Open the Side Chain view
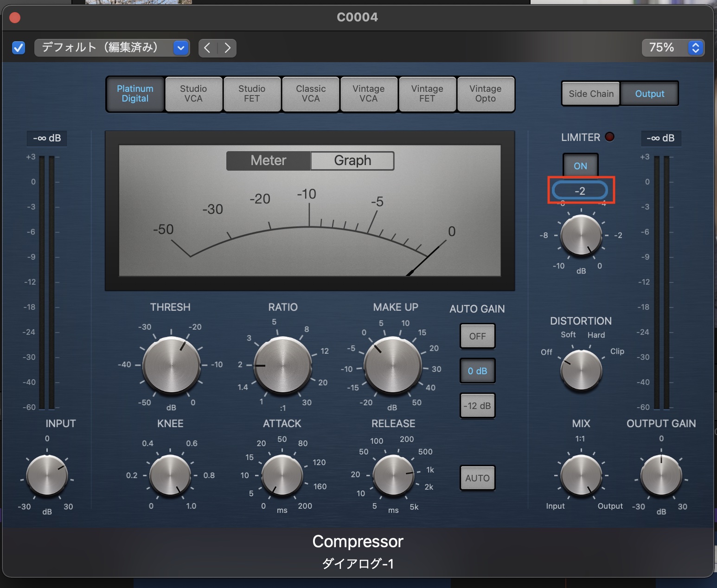Viewport: 717px width, 588px height. coord(591,94)
